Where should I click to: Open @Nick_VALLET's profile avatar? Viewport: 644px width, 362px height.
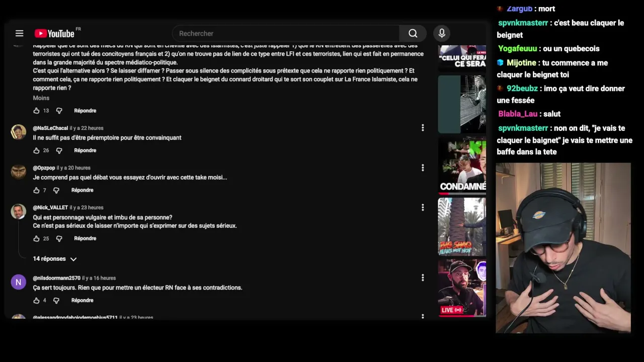[x=19, y=211]
